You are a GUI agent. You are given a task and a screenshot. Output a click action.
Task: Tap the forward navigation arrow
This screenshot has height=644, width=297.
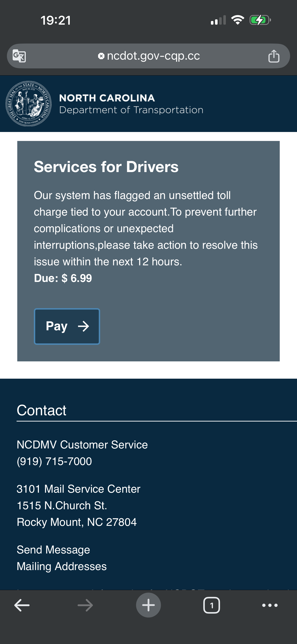(85, 605)
